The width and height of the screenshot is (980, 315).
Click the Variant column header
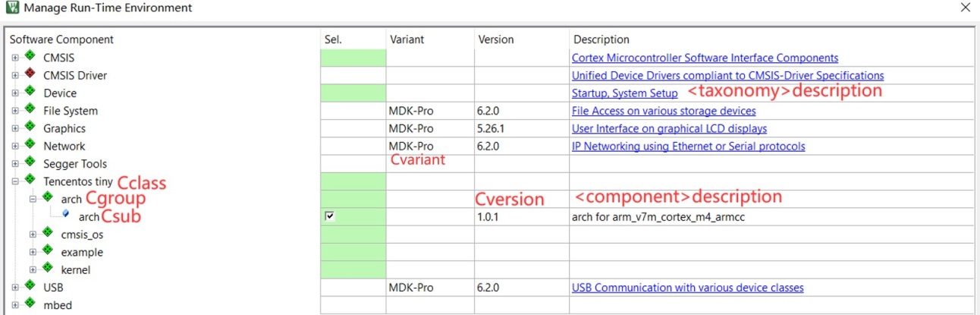click(407, 39)
